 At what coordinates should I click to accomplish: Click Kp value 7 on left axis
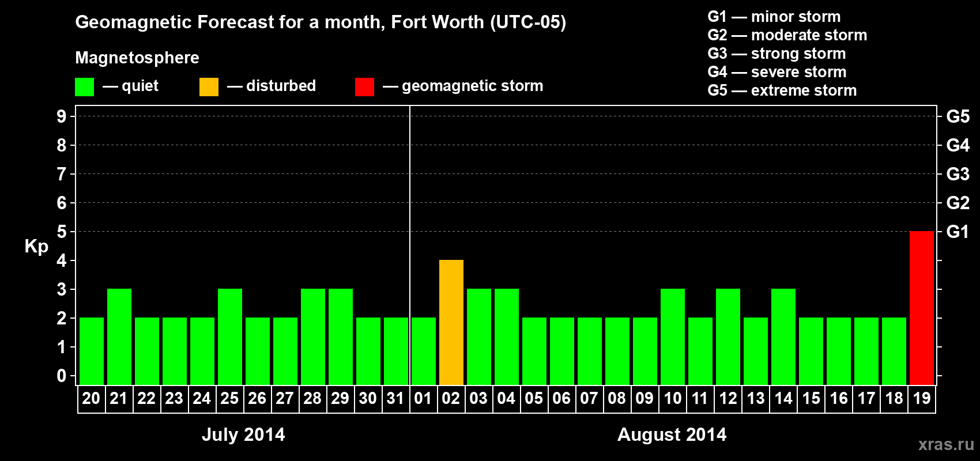[62, 174]
